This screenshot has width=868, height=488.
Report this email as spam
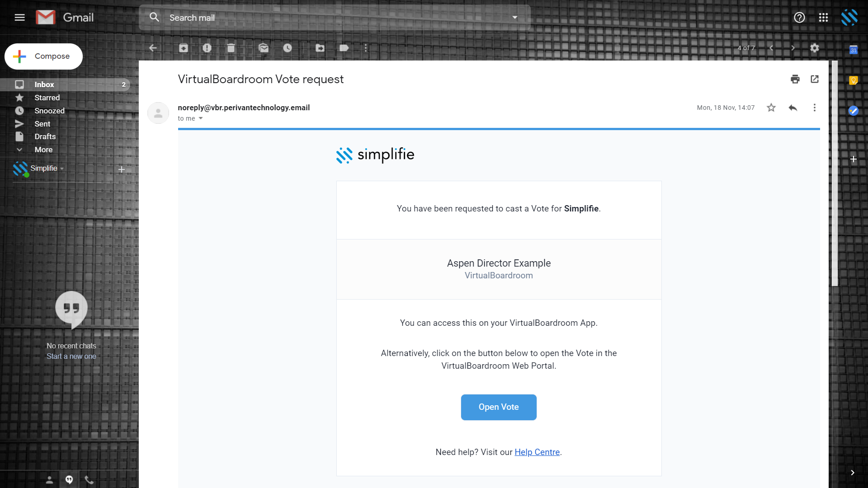pyautogui.click(x=207, y=48)
